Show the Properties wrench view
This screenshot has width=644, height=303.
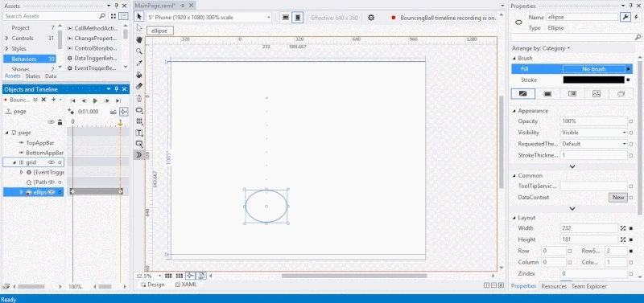coord(625,17)
